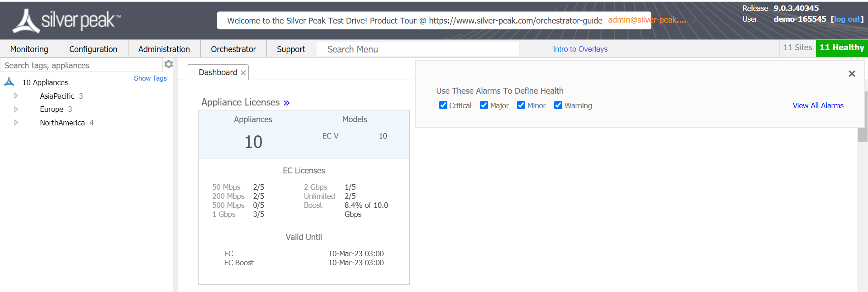Select the AsiaPacific tree item
This screenshot has width=868, height=292.
click(57, 96)
